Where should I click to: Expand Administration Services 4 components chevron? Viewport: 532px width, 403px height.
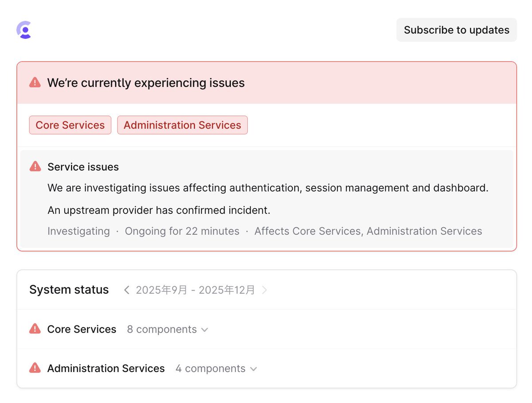(253, 369)
